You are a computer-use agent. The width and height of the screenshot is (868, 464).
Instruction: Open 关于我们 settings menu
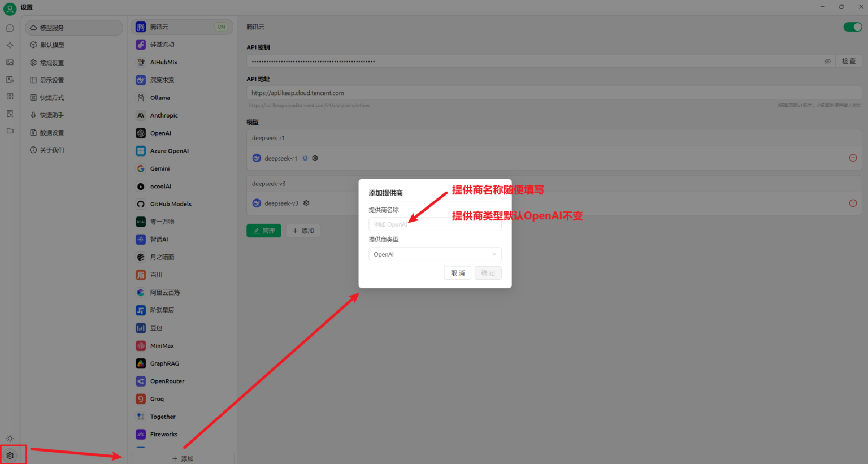[73, 150]
